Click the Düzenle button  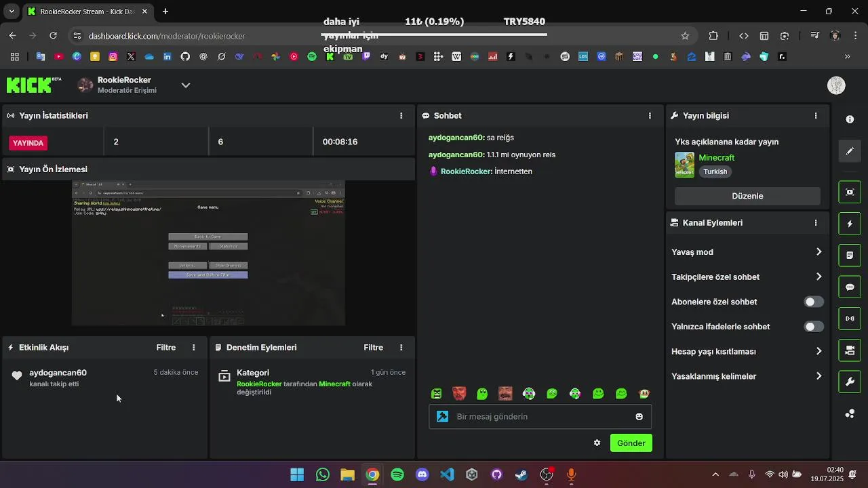pyautogui.click(x=747, y=196)
